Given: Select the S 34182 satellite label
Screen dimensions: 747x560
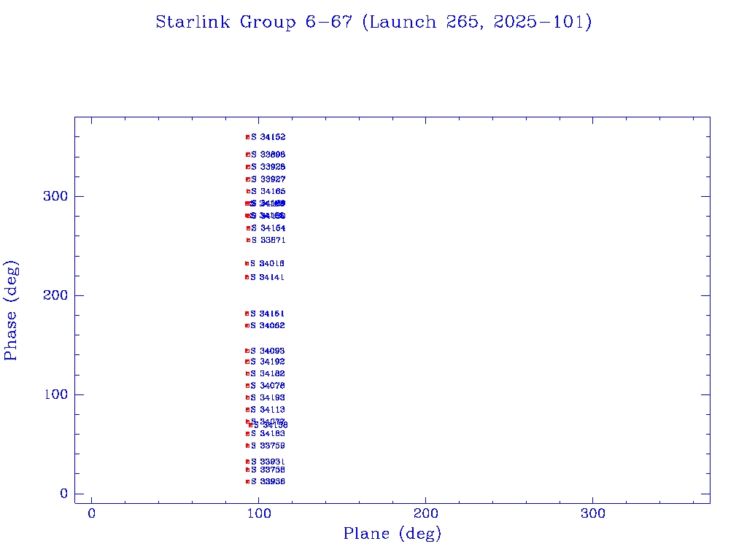Looking at the screenshot, I should click(268, 374).
